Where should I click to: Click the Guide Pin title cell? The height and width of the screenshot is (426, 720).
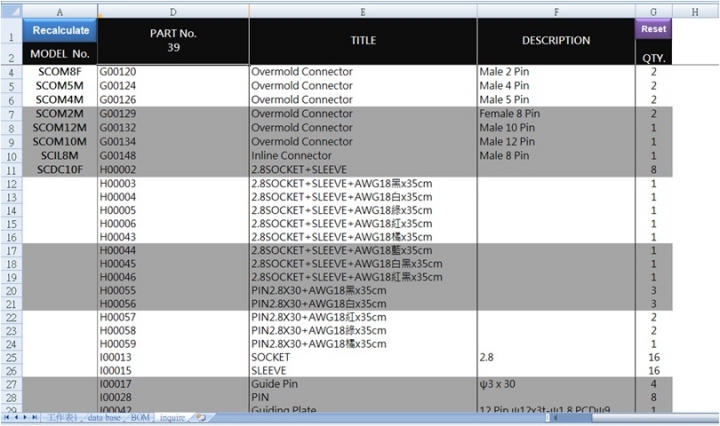click(x=363, y=384)
